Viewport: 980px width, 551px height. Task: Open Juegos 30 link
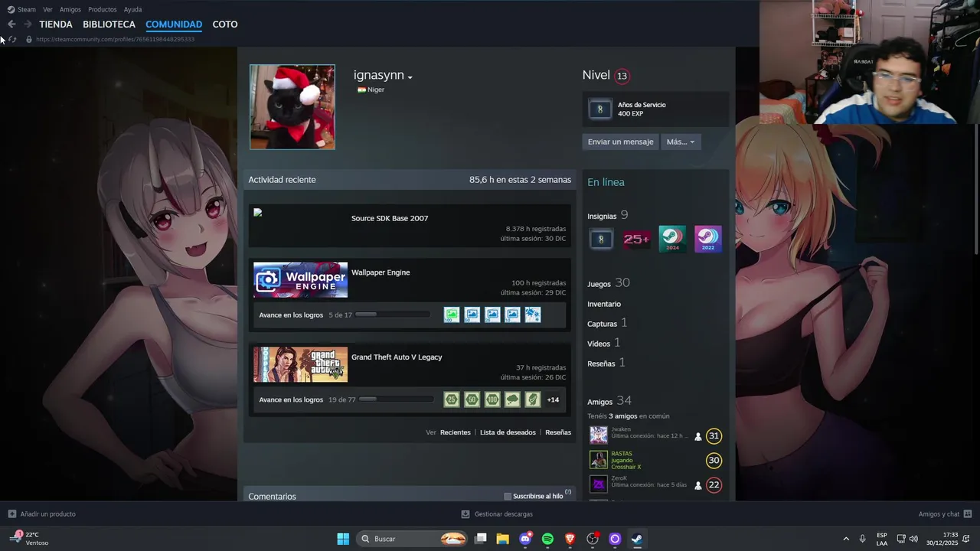(x=609, y=283)
